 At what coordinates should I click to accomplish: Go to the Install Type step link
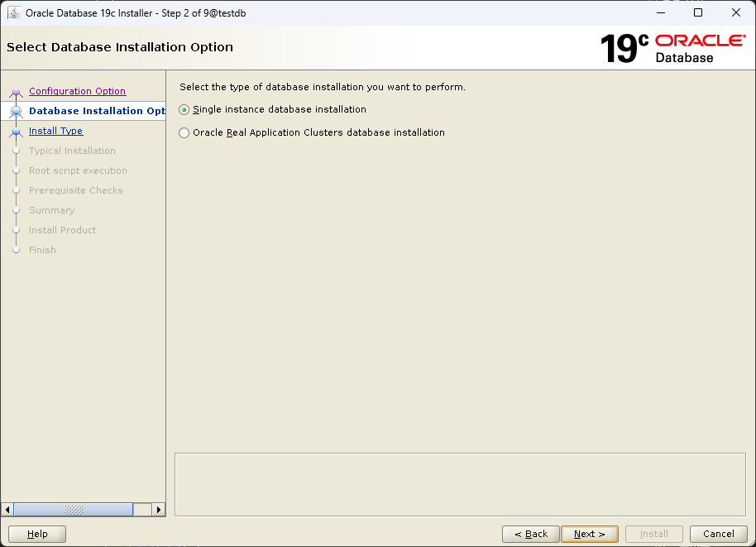coord(55,131)
